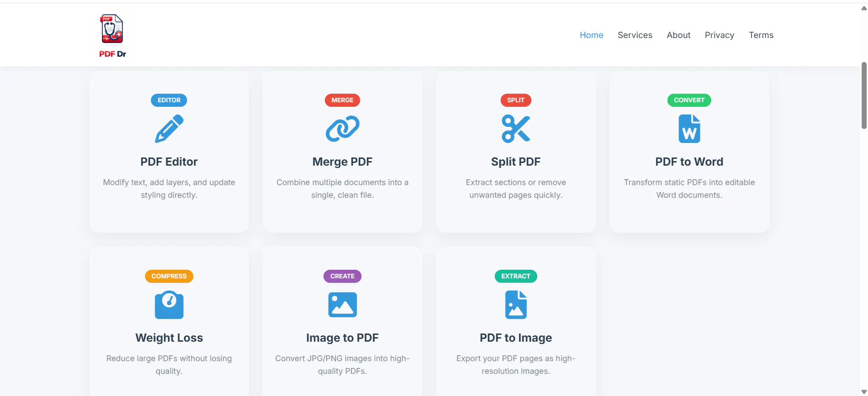The height and width of the screenshot is (396, 868).
Task: Open the PDF Editor heading
Action: coord(169,162)
